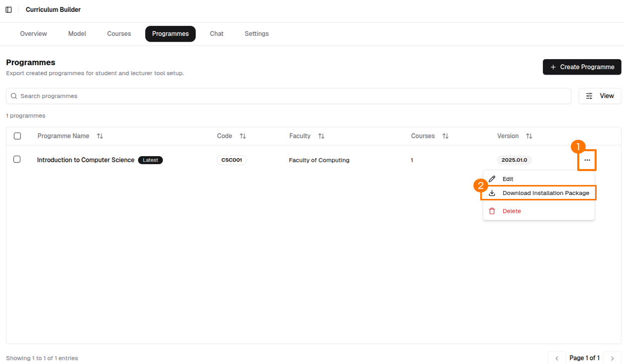Image resolution: width=624 pixels, height=364 pixels.
Task: Open the View options dropdown
Action: (600, 96)
